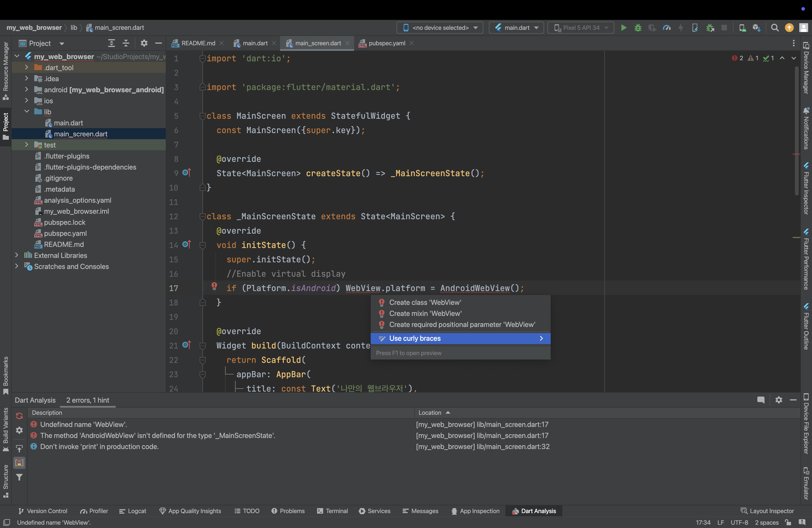Viewport: 812px width, 528px height.
Task: Open Device Manager phone icon in toolbar
Action: (x=742, y=28)
